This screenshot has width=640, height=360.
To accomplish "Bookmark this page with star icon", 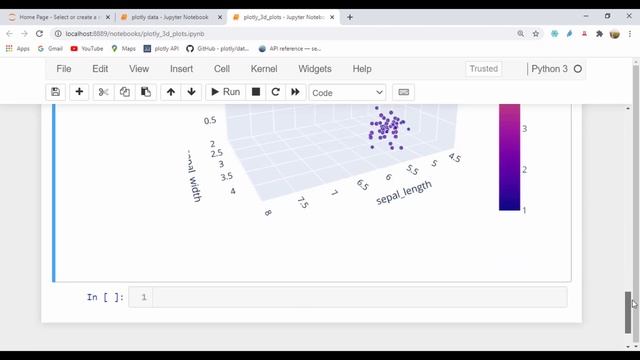I will [x=536, y=34].
